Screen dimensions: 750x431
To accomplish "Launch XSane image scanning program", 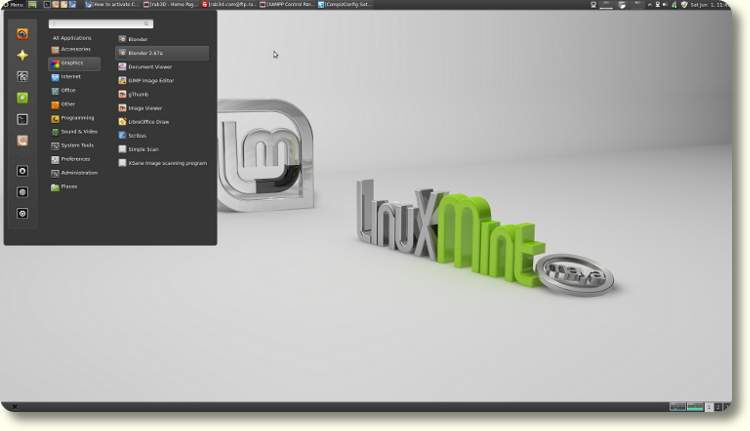I will tap(162, 164).
